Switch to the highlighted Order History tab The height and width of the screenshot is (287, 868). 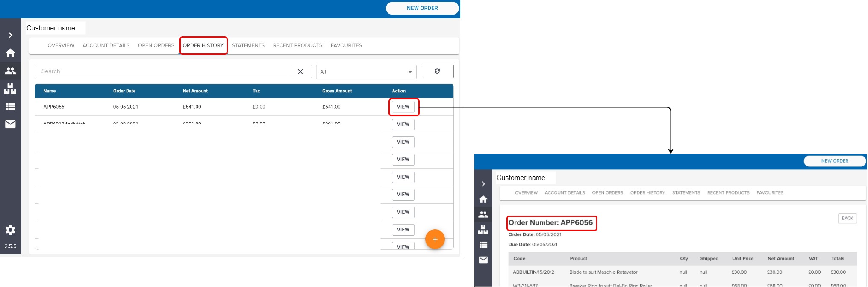[x=203, y=45]
